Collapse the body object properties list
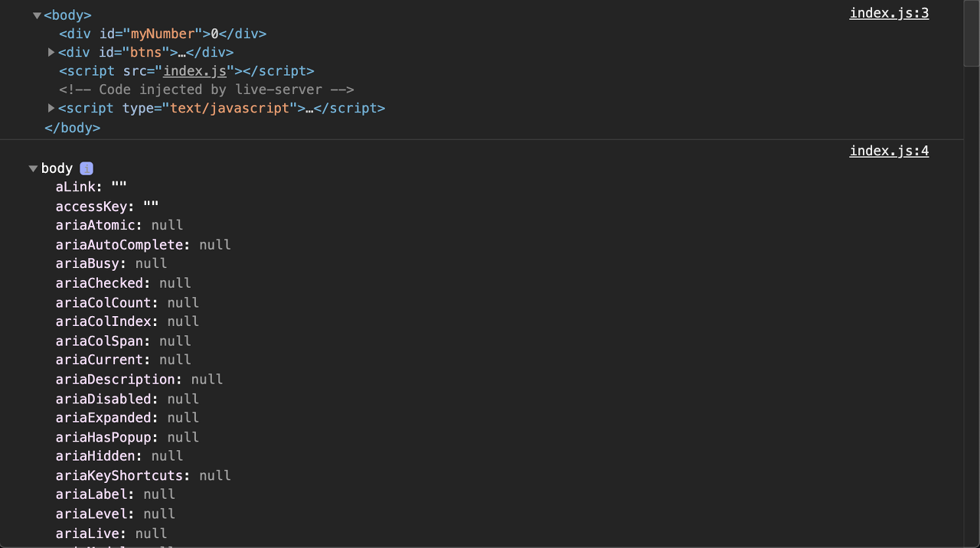 pos(33,168)
